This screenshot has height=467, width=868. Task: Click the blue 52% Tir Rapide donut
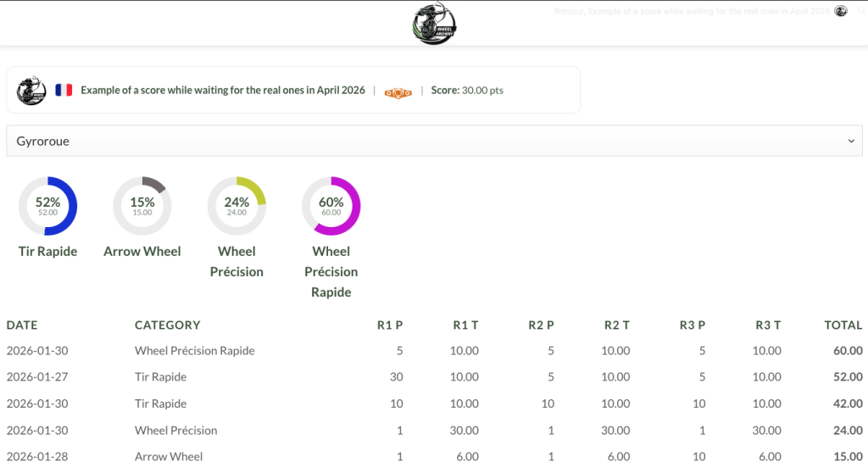click(47, 206)
